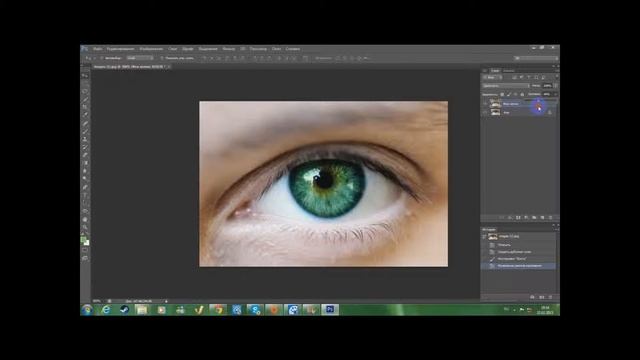Image resolution: width=640 pixels, height=360 pixels.
Task: Open the Фильтр menu
Action: click(x=229, y=49)
